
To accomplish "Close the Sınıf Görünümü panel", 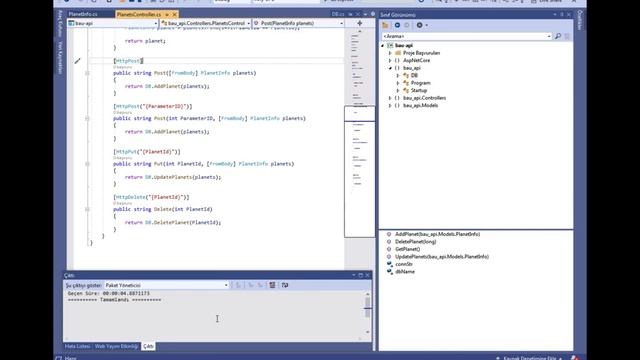I will [x=569, y=15].
